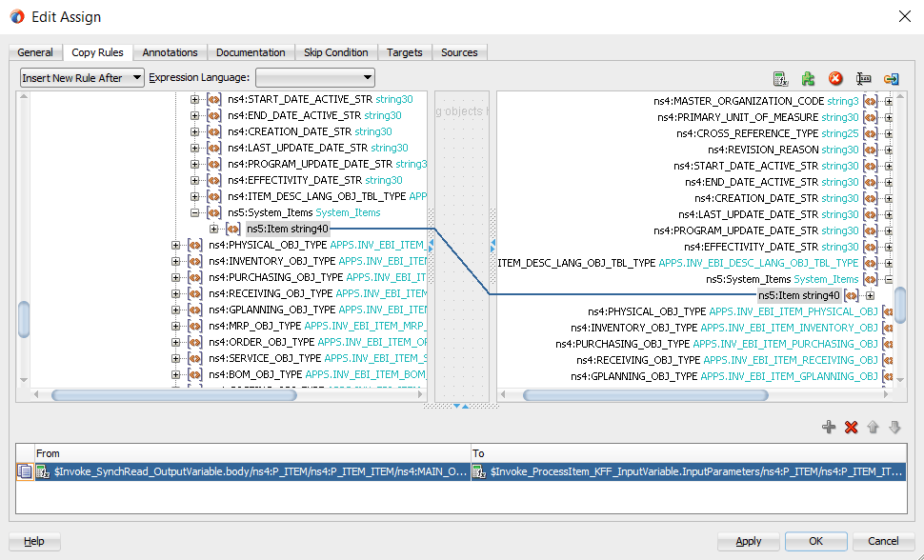The image size is (924, 560).
Task: Select right ns4:PROGRAM_UPDATE_DATE_STR row text
Action: [756, 230]
